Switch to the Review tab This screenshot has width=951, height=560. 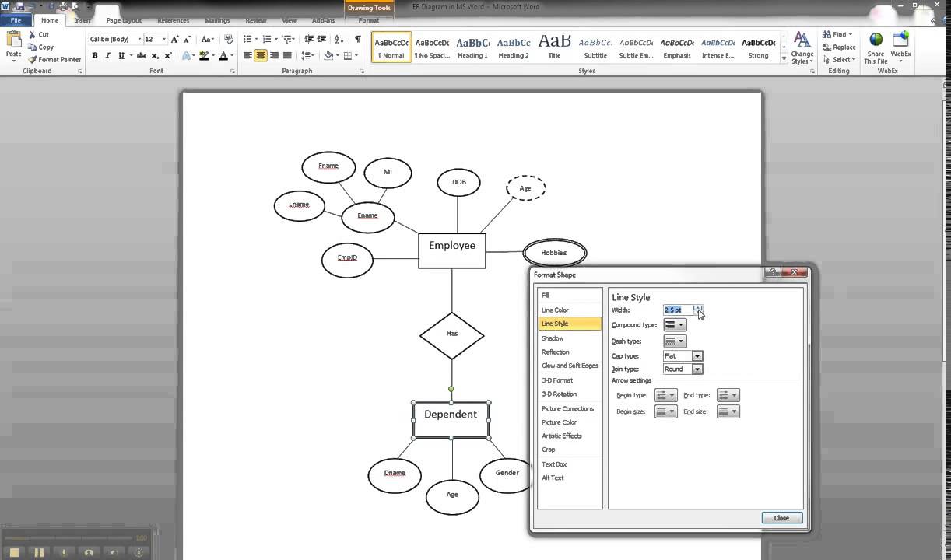click(x=256, y=20)
